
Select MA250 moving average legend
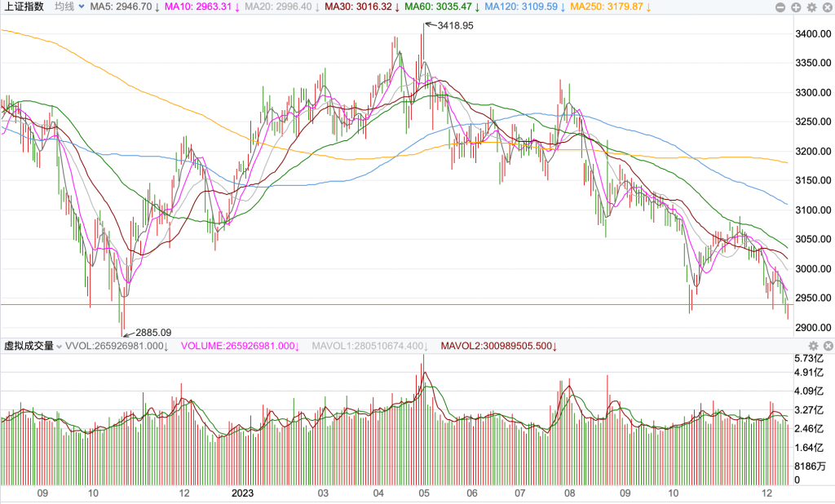pos(605,7)
